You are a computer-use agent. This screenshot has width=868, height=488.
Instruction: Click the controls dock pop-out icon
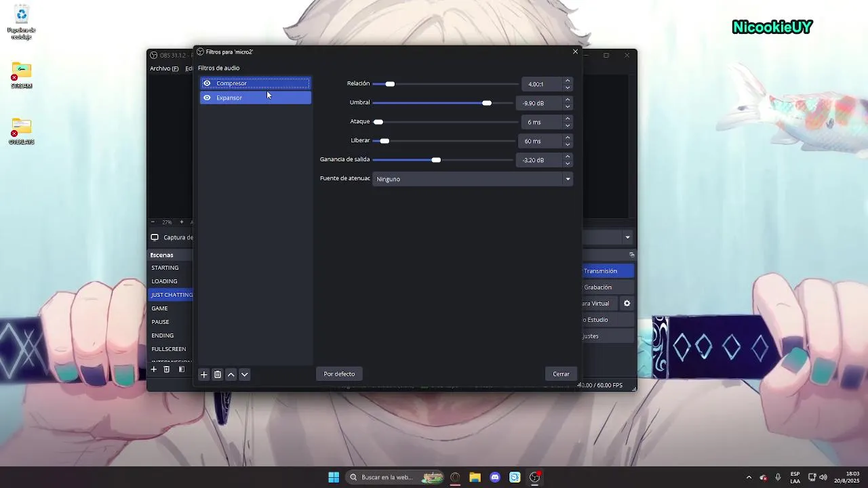631,255
